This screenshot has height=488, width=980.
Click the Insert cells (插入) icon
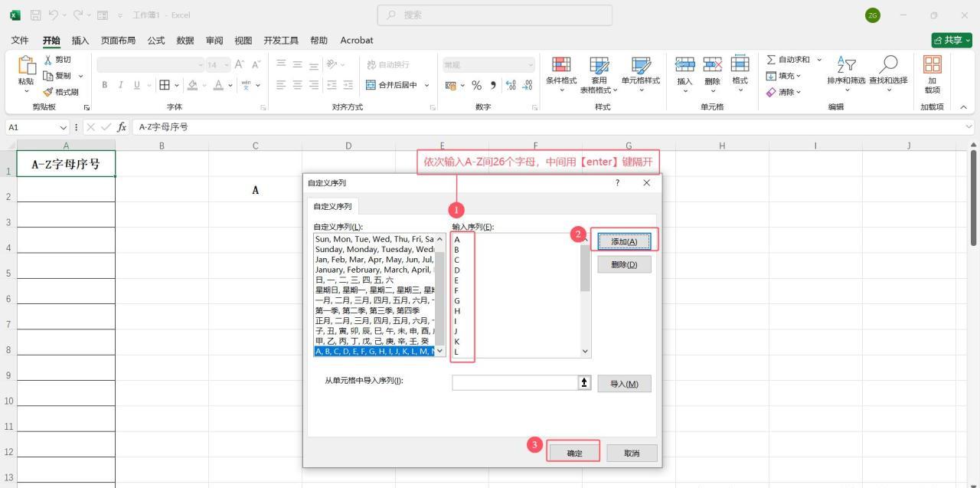[x=684, y=65]
